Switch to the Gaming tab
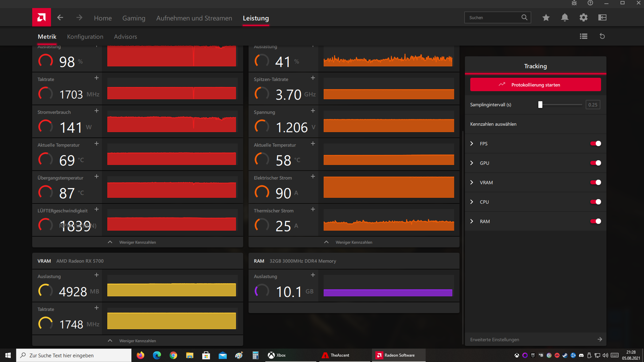This screenshot has height=362, width=644. (134, 18)
